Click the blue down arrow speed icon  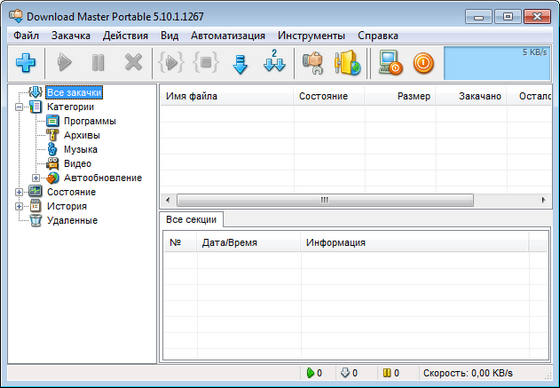240,64
